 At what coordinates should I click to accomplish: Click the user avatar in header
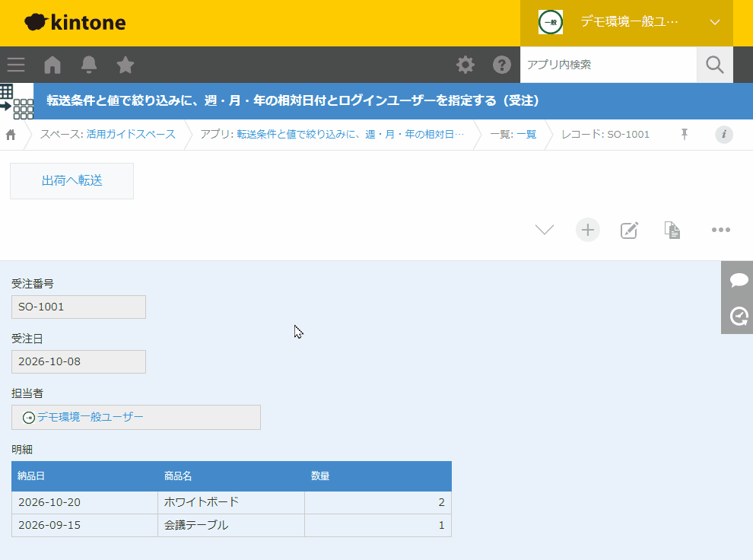pyautogui.click(x=551, y=22)
